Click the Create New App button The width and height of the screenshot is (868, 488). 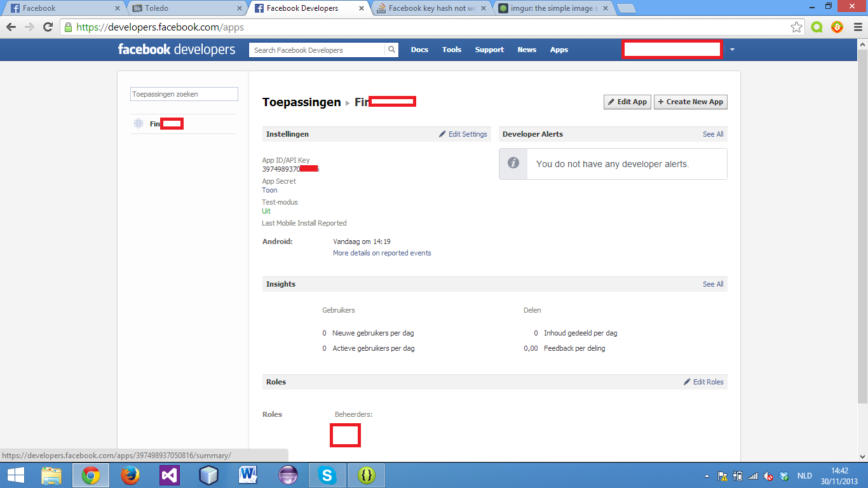[691, 102]
